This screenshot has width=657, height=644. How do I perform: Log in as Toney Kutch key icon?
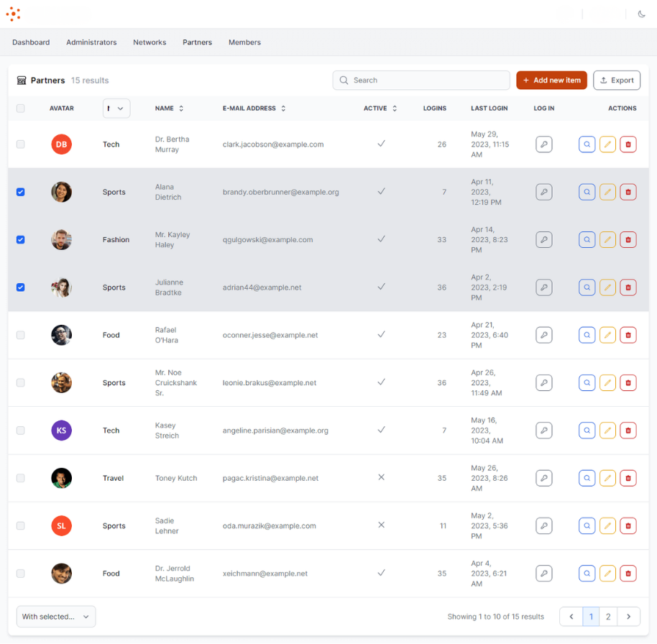tap(543, 478)
